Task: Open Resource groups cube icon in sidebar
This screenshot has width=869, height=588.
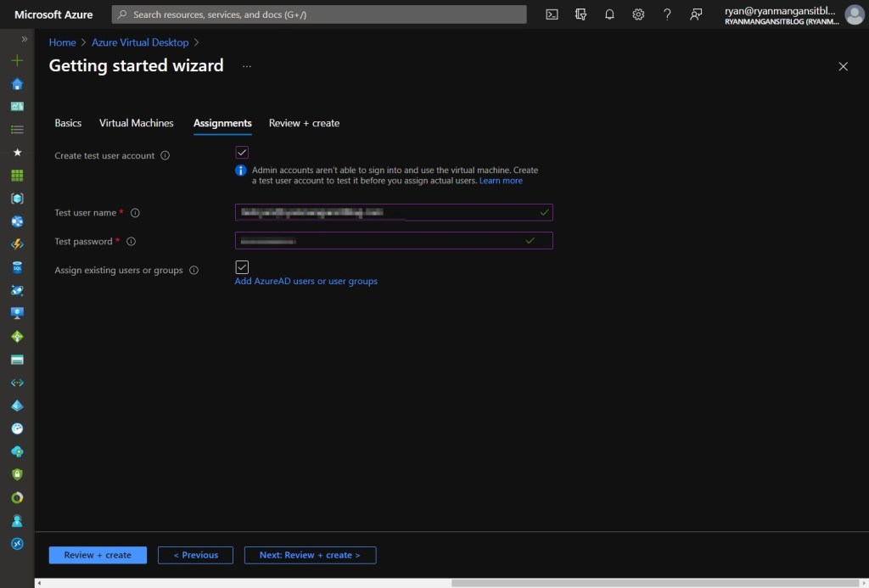Action: click(x=17, y=199)
